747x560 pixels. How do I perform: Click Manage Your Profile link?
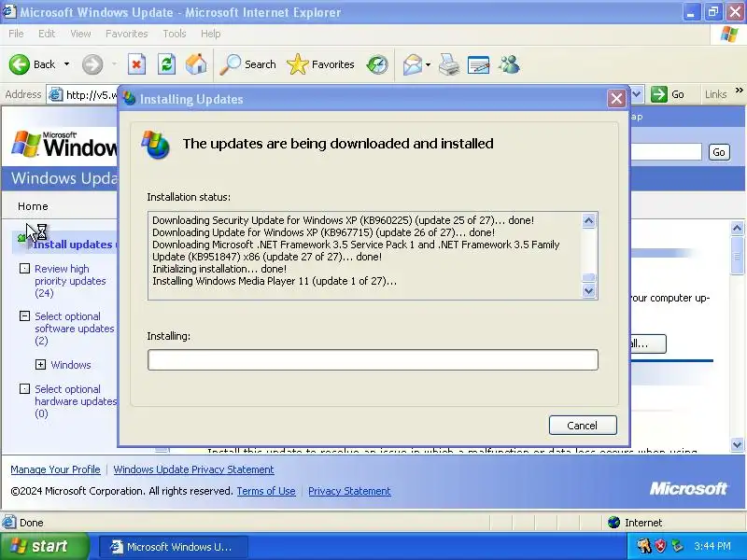(55, 469)
